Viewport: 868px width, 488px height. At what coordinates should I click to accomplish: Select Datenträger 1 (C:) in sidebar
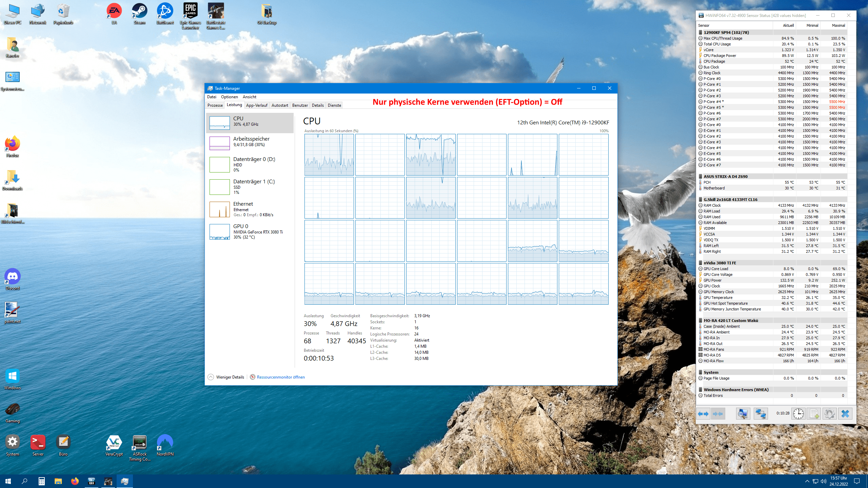click(250, 187)
